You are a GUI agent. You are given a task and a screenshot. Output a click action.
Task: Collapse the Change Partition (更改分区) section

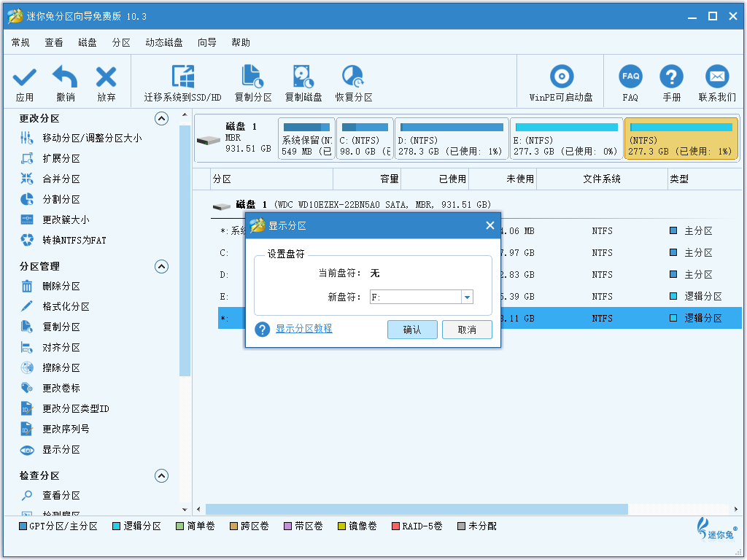click(x=161, y=119)
